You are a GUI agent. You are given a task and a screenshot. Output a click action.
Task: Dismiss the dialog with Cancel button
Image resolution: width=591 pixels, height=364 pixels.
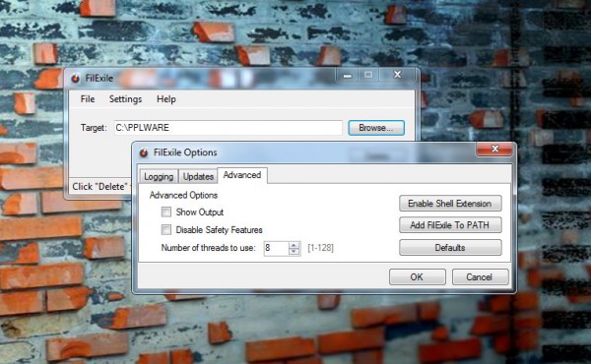tap(480, 277)
